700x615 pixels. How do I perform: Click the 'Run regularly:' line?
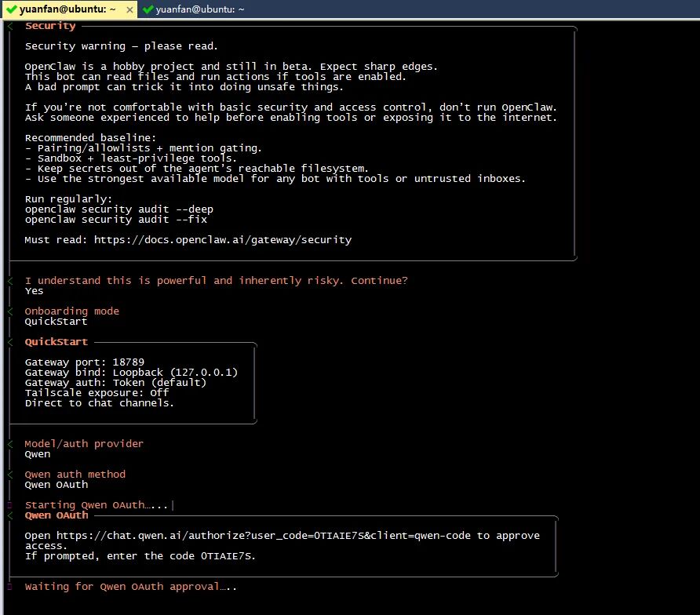(68, 199)
